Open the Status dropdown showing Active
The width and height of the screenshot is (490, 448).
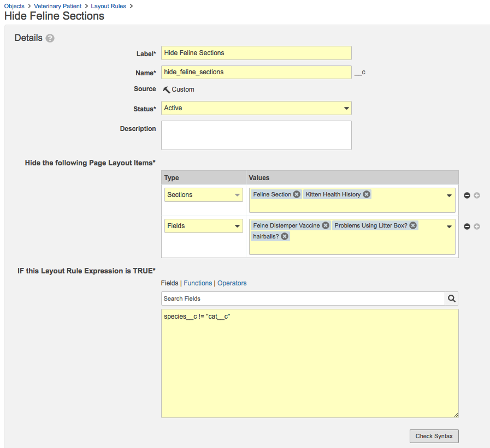point(256,108)
